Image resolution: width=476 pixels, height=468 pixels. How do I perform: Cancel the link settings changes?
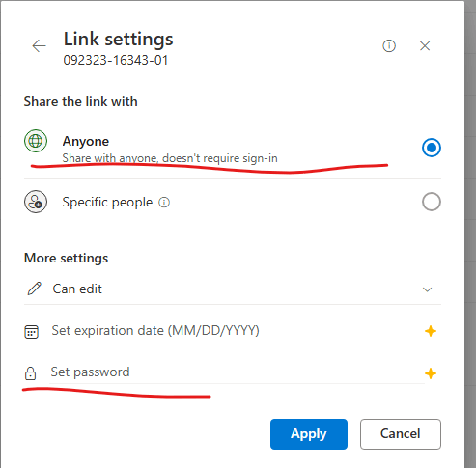(x=401, y=434)
